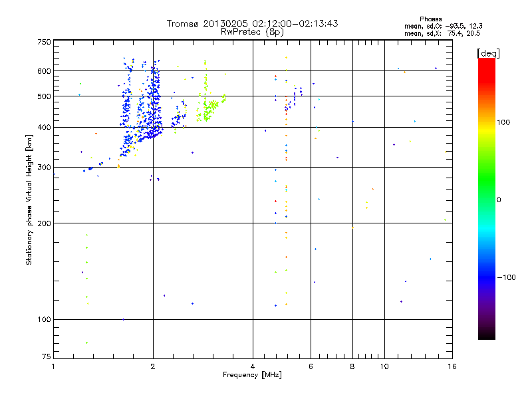Click the y-axis tick label "500"
The width and height of the screenshot is (532, 399).
44,96
